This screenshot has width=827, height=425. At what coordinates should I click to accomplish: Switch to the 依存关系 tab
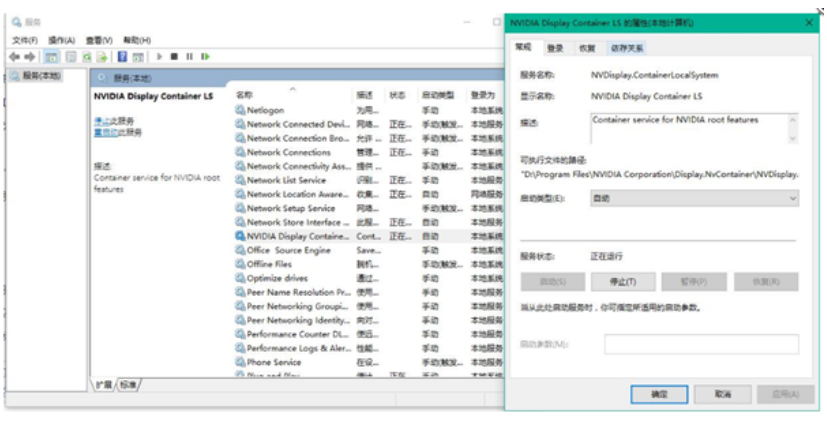[x=627, y=48]
